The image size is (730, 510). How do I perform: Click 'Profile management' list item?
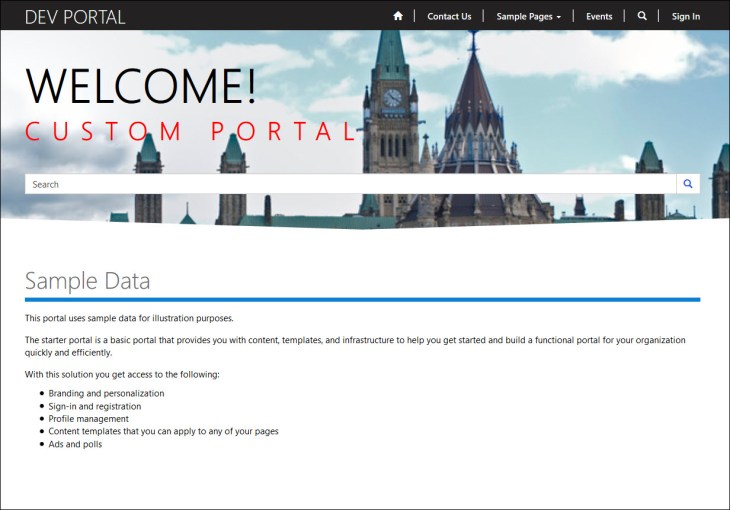88,419
